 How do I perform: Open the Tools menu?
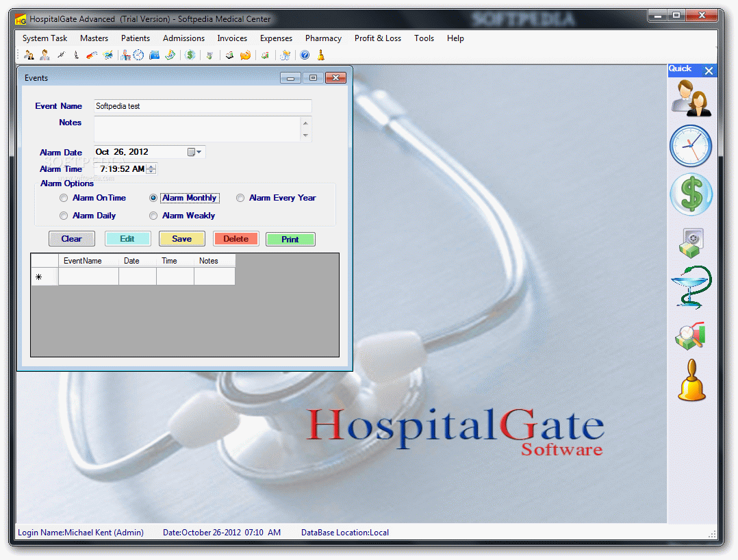point(424,38)
